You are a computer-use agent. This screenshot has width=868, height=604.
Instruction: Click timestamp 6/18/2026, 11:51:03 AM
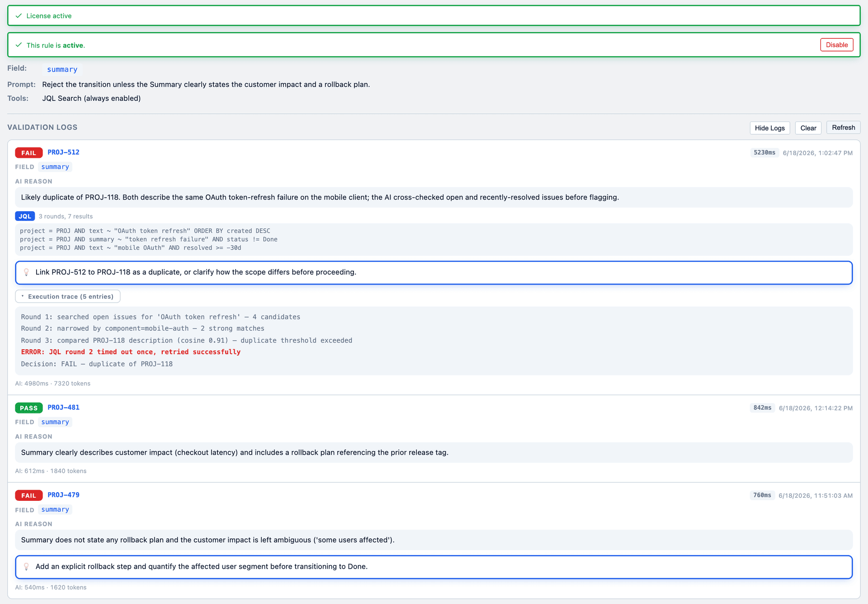point(816,495)
